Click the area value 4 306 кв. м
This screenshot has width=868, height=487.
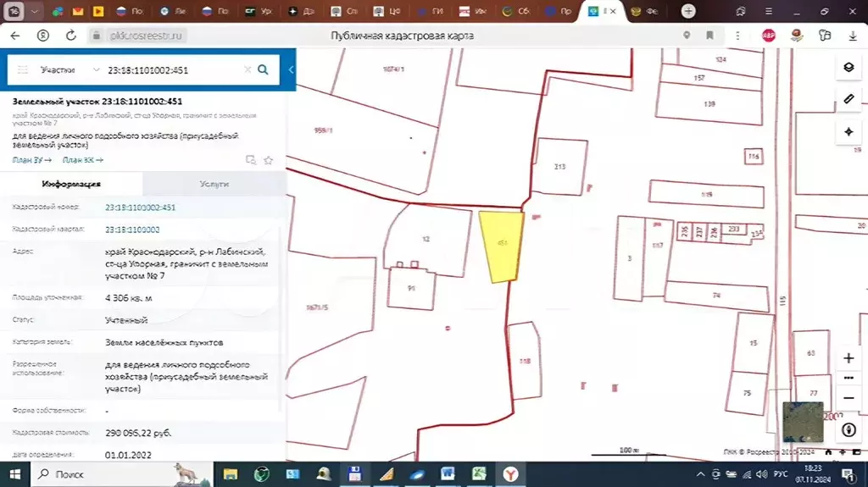pyautogui.click(x=129, y=298)
